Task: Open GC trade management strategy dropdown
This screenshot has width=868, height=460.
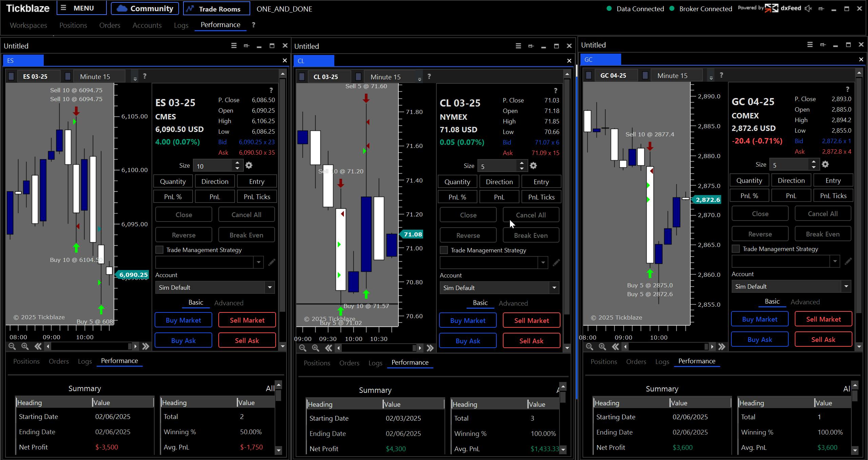Action: click(835, 261)
